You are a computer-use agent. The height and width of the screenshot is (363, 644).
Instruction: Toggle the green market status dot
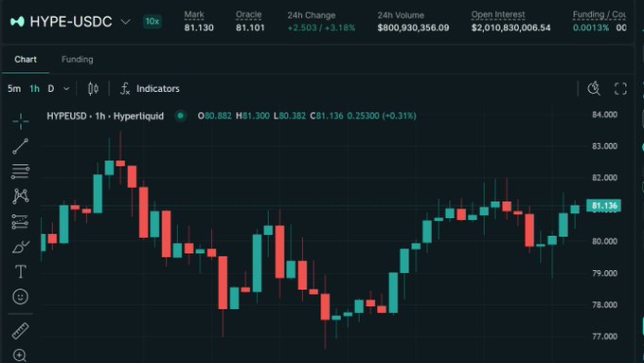(180, 116)
